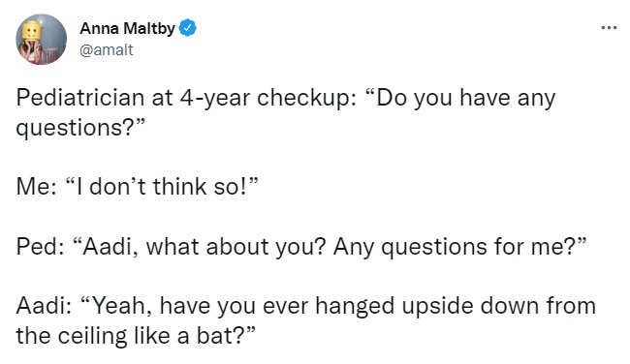Image resolution: width=630 pixels, height=364 pixels.
Task: Click the word "Pediatrician" in the tweet
Action: pyautogui.click(x=79, y=98)
